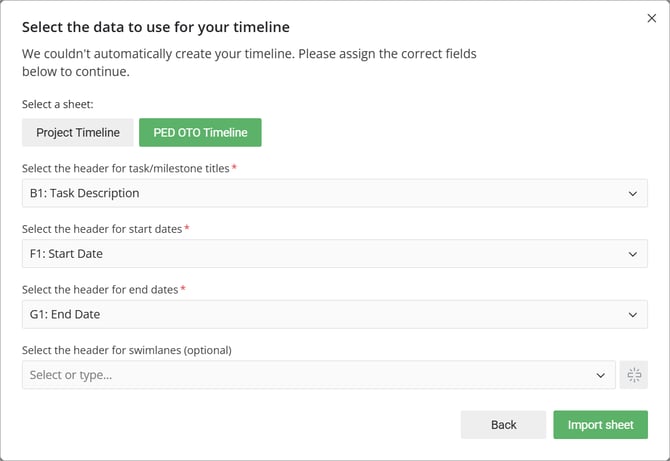Viewport: 670px width, 461px height.
Task: Click the task/milestone titles header label
Action: click(126, 168)
